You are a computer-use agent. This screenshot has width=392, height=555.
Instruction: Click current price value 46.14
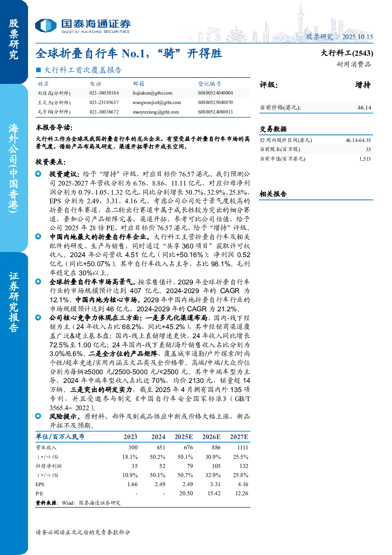click(x=364, y=108)
